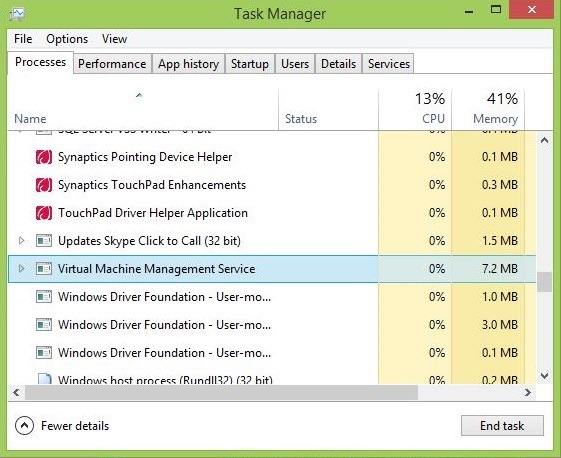Viewport: 561px width, 458px height.
Task: Open the View menu
Action: [x=114, y=39]
